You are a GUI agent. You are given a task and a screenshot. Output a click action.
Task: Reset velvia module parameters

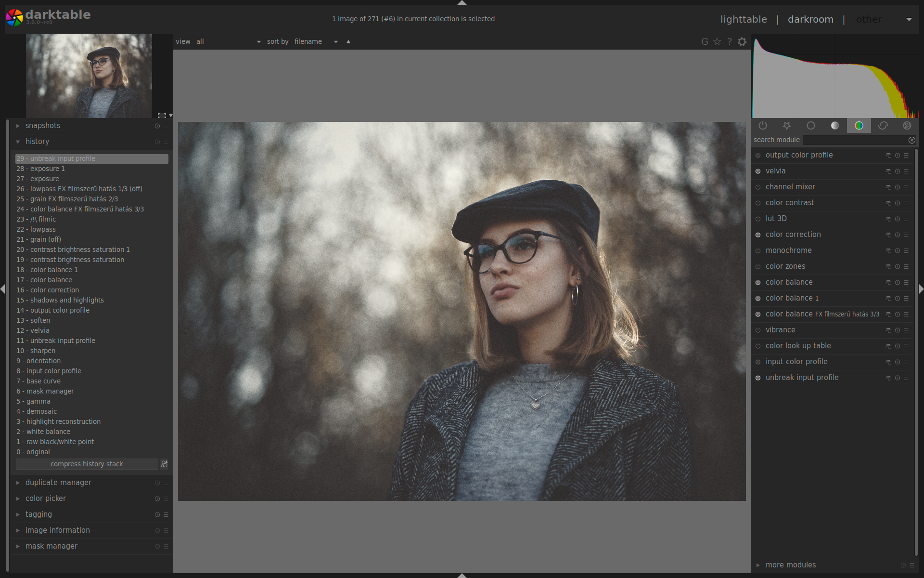pos(898,171)
